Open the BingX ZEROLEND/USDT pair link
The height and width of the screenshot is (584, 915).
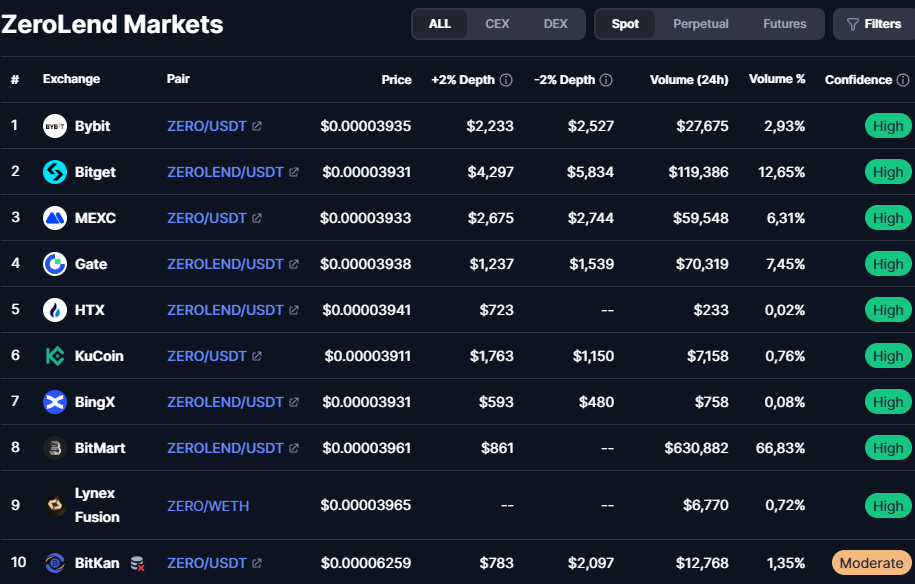click(225, 402)
